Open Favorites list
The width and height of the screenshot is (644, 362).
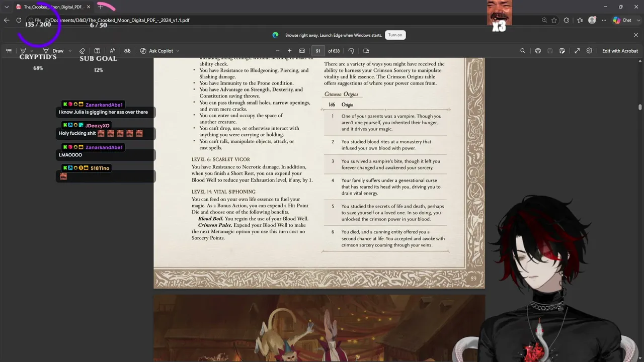[x=580, y=20]
